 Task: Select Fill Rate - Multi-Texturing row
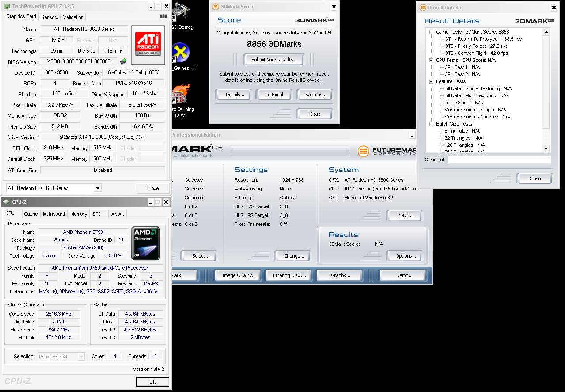point(476,95)
